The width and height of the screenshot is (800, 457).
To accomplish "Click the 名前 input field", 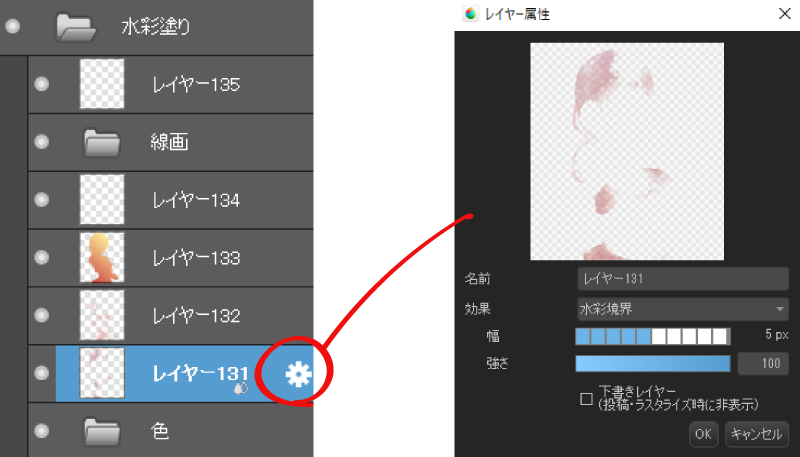I will 683,279.
